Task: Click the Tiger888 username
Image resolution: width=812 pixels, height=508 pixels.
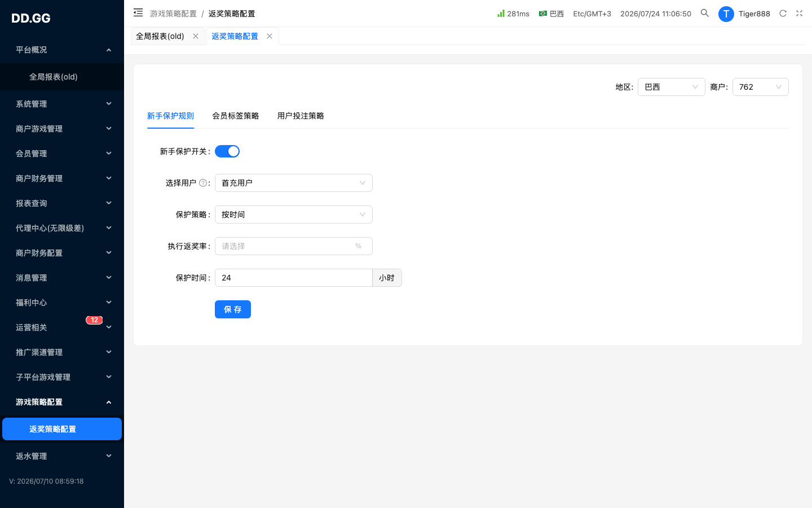Action: (754, 14)
